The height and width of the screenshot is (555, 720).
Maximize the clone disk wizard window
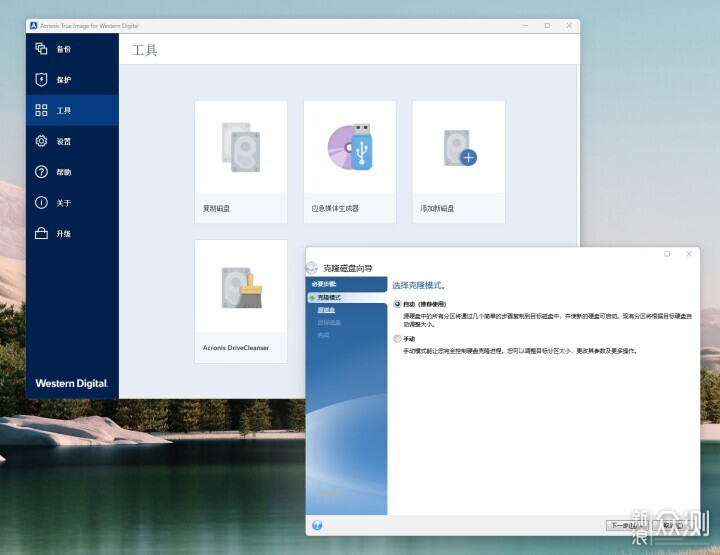667,254
